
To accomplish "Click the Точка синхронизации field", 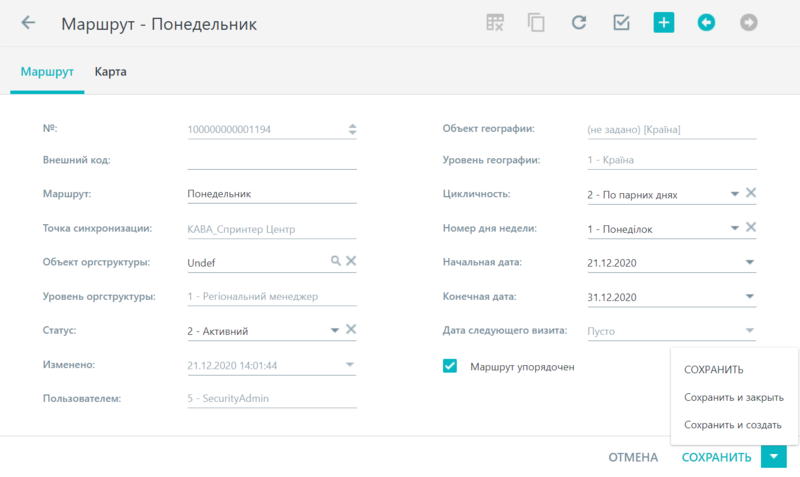I will (x=272, y=229).
